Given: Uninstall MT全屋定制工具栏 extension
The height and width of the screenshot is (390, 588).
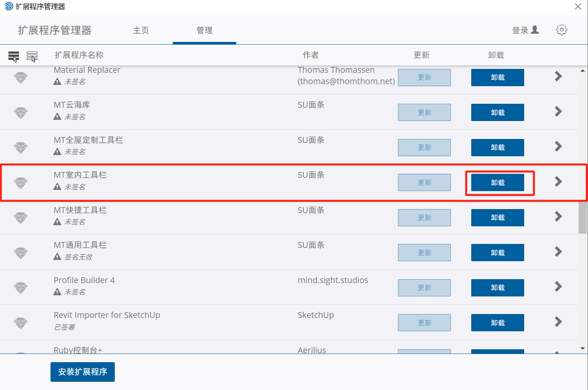Looking at the screenshot, I should (x=498, y=148).
